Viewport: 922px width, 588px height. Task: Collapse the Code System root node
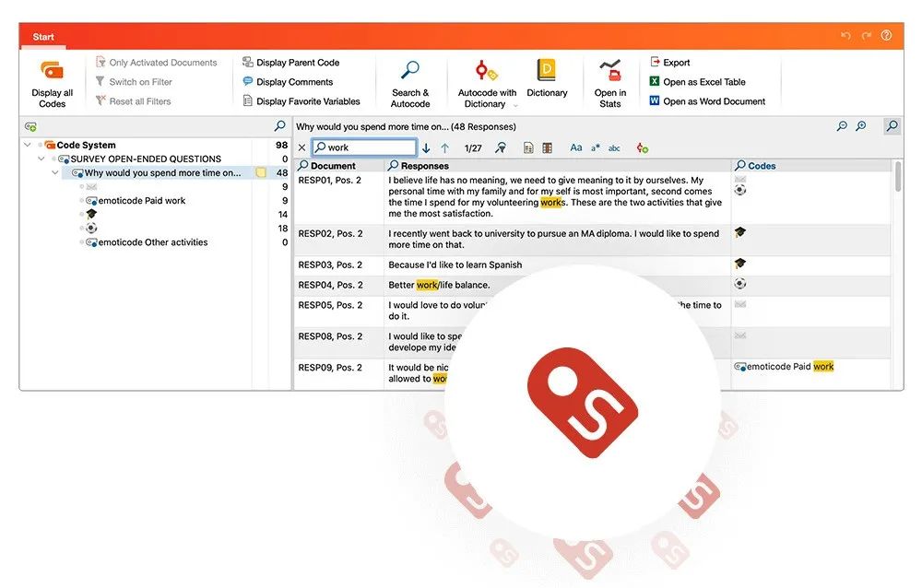(27, 144)
